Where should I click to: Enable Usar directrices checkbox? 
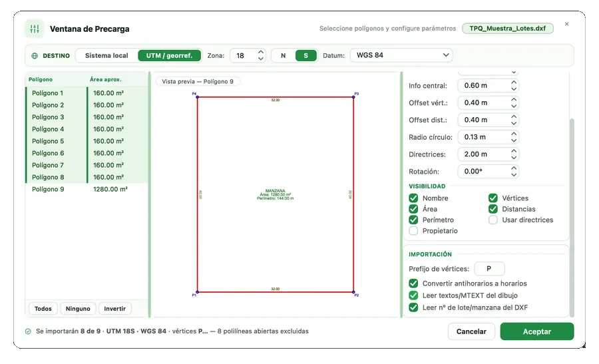tap(493, 220)
